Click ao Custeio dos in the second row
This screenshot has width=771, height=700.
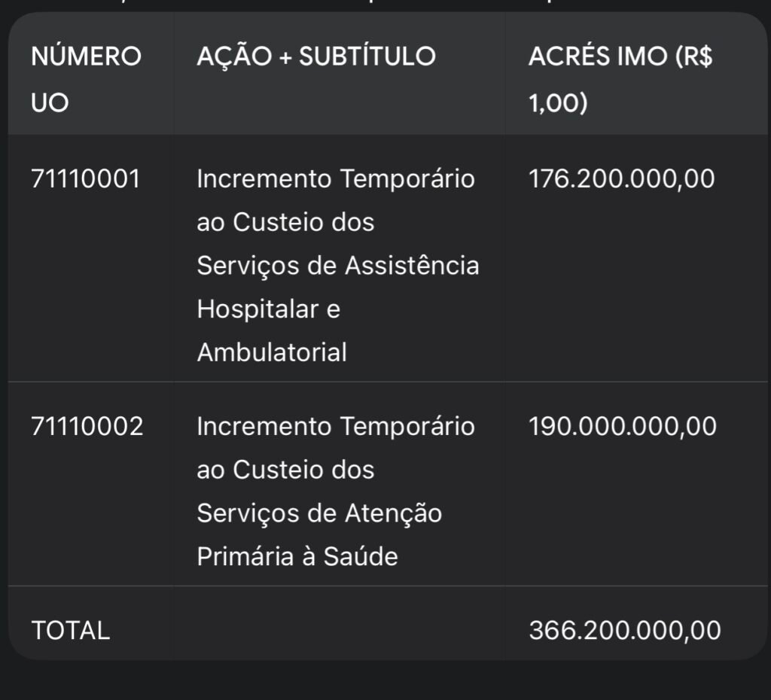pyautogui.click(x=285, y=470)
